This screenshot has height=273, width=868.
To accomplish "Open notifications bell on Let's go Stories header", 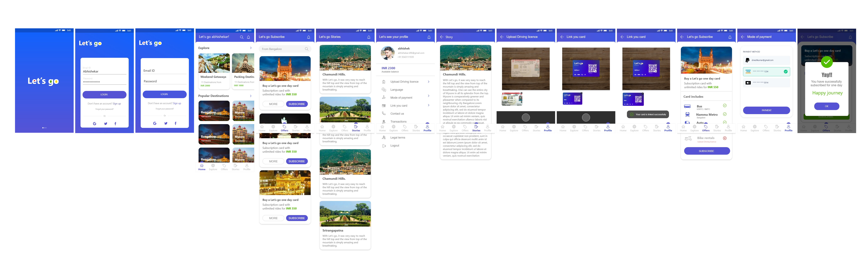I will click(369, 37).
